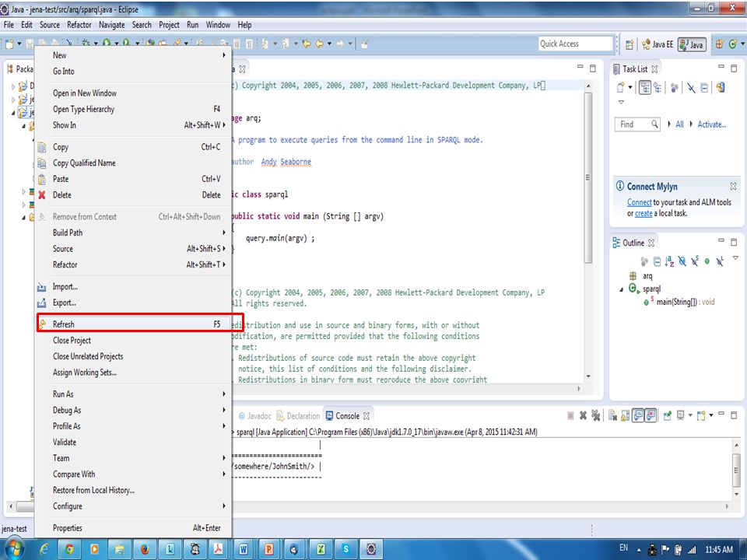This screenshot has width=747, height=560.
Task: Click the green Run toolbar icon
Action: (x=107, y=44)
